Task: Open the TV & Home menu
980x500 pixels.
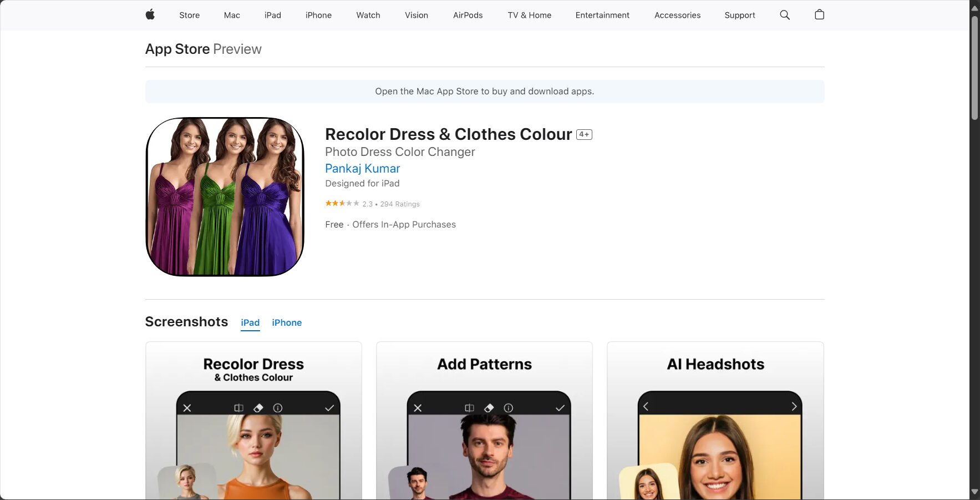Action: pyautogui.click(x=529, y=15)
